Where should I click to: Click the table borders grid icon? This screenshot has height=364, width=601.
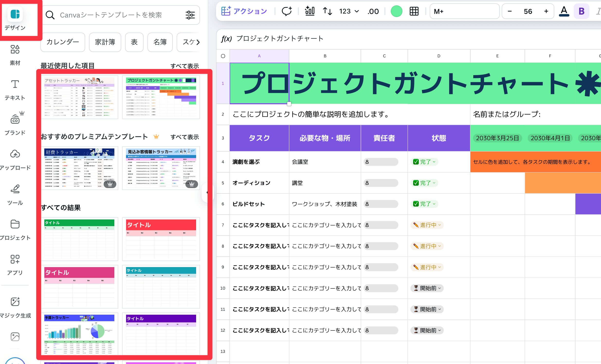(x=414, y=11)
